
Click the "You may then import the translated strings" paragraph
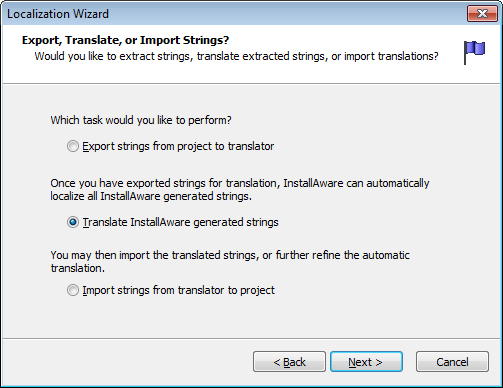pos(230,262)
